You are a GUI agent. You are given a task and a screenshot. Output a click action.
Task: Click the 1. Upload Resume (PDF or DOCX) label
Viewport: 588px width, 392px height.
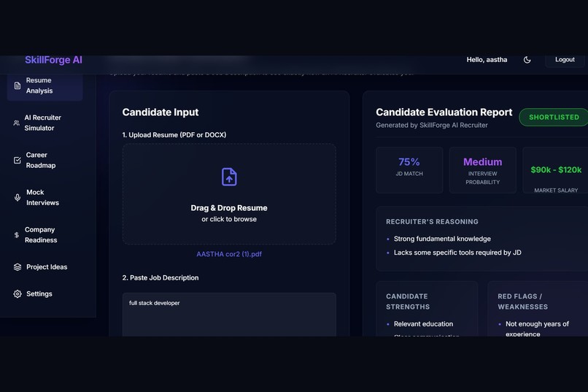[x=174, y=134]
